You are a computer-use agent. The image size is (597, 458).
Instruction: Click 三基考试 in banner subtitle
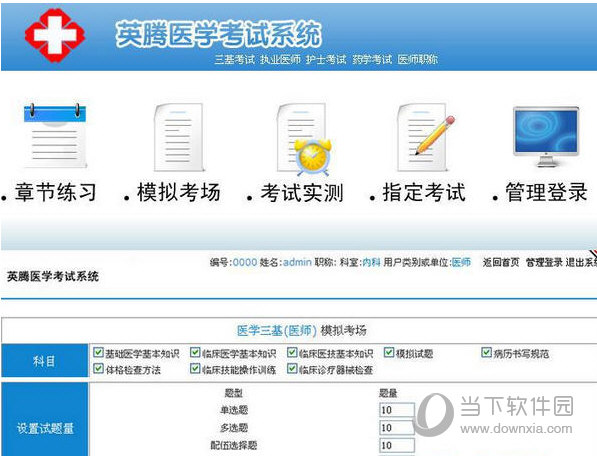coord(234,59)
